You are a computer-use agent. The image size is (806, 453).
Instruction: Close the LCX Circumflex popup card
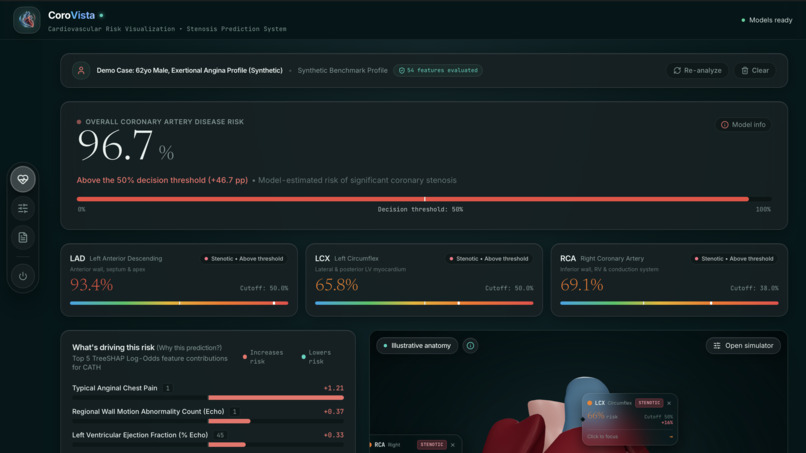coord(669,403)
